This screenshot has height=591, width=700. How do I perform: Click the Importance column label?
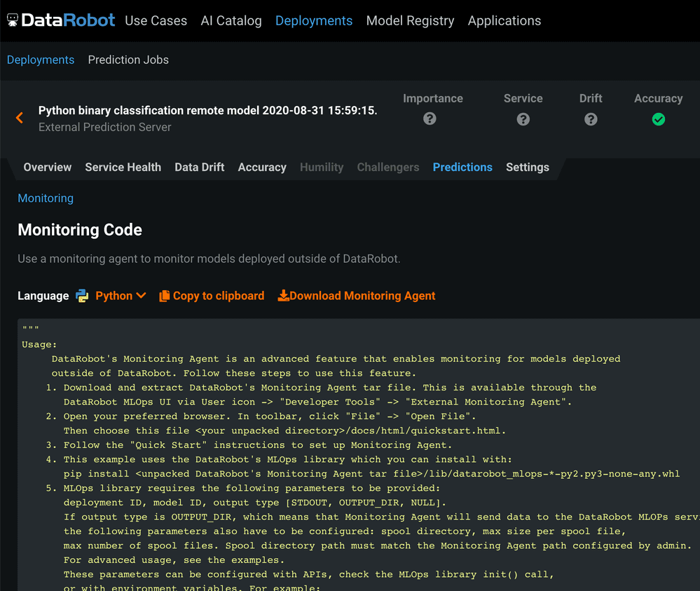(433, 98)
